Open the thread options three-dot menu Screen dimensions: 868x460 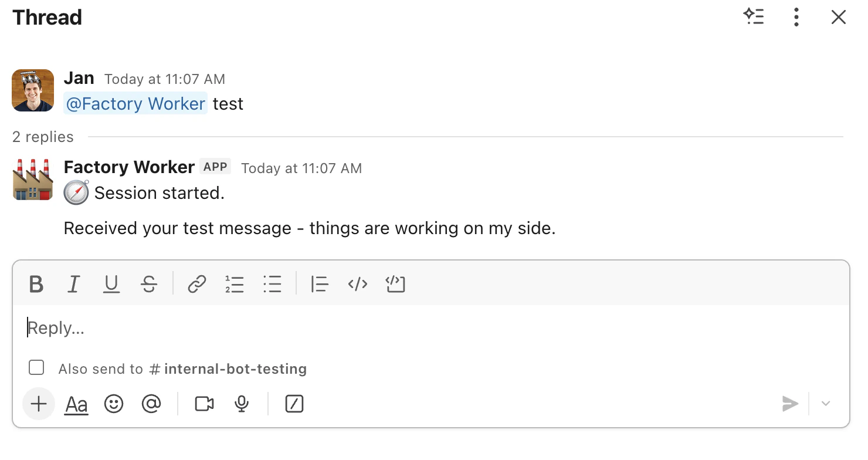tap(796, 17)
